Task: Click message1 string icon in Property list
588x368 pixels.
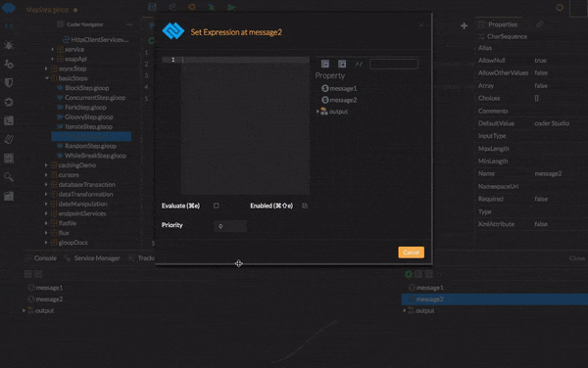Action: click(x=325, y=88)
